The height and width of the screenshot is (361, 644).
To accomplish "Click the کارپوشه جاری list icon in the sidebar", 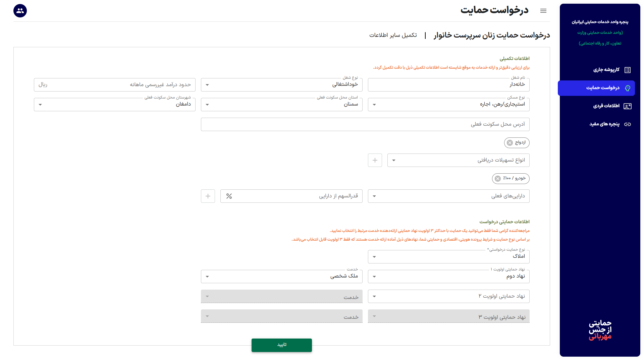I will pyautogui.click(x=628, y=70).
